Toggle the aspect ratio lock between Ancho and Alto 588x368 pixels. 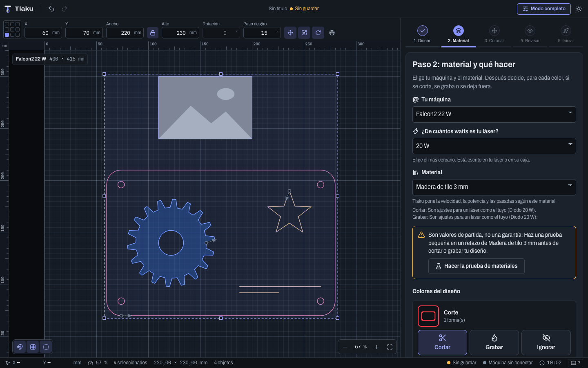tap(153, 33)
